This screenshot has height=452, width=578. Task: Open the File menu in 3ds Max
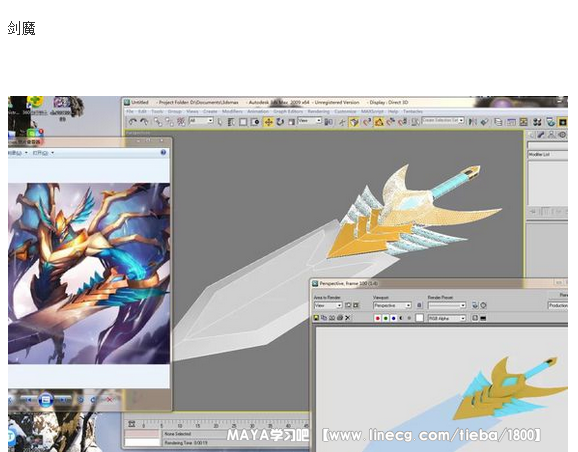[x=130, y=111]
